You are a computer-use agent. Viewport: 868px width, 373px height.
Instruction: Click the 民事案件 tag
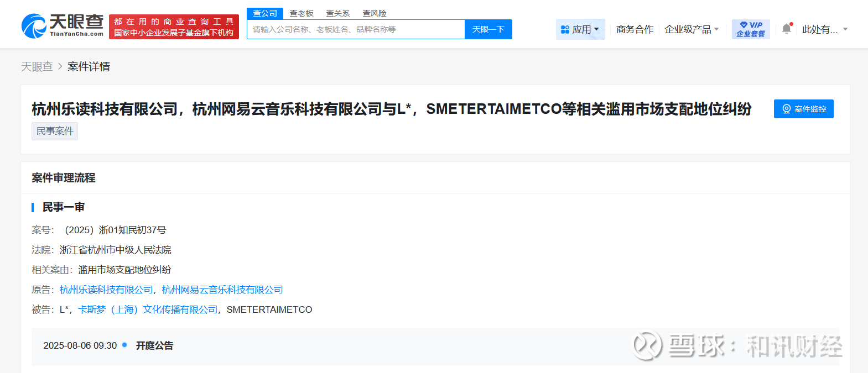tap(55, 131)
